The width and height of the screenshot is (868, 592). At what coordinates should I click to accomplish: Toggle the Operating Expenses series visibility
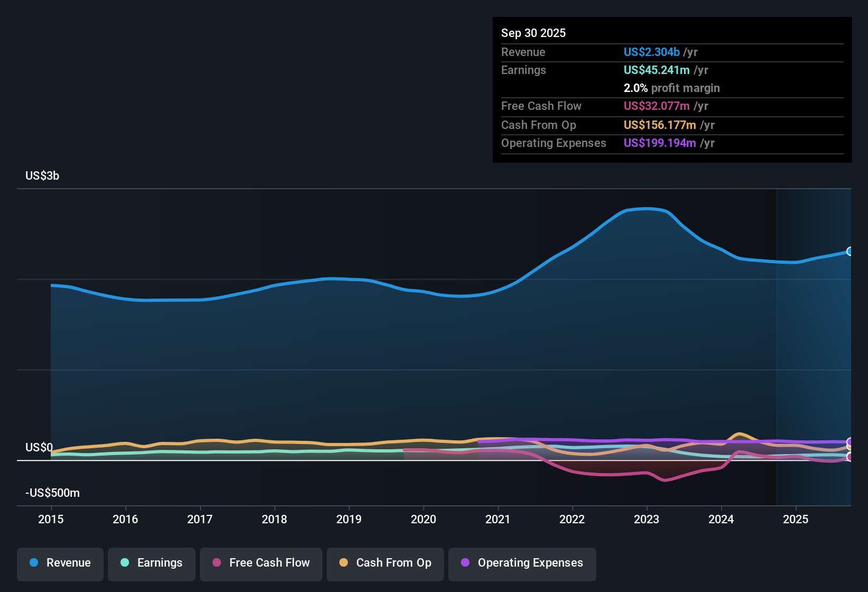pyautogui.click(x=522, y=563)
